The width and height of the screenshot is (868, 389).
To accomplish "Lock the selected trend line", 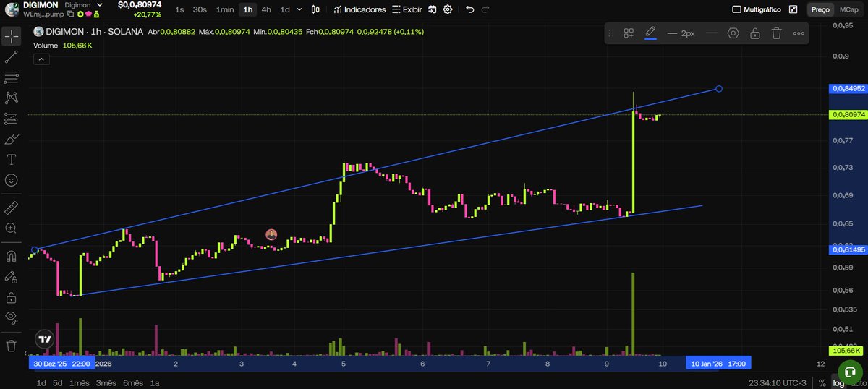I will (754, 33).
